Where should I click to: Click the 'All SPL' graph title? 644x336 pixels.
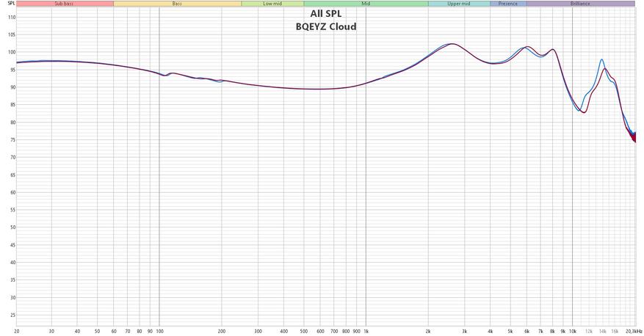tap(326, 14)
